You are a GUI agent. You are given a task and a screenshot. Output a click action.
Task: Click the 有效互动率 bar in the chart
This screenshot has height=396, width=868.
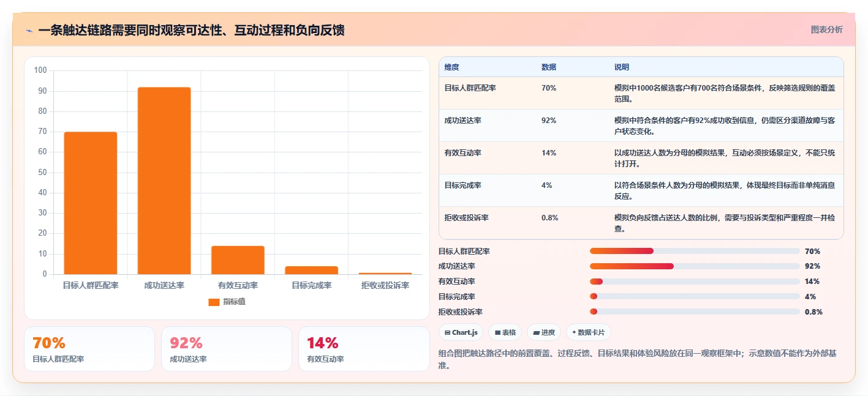point(238,260)
